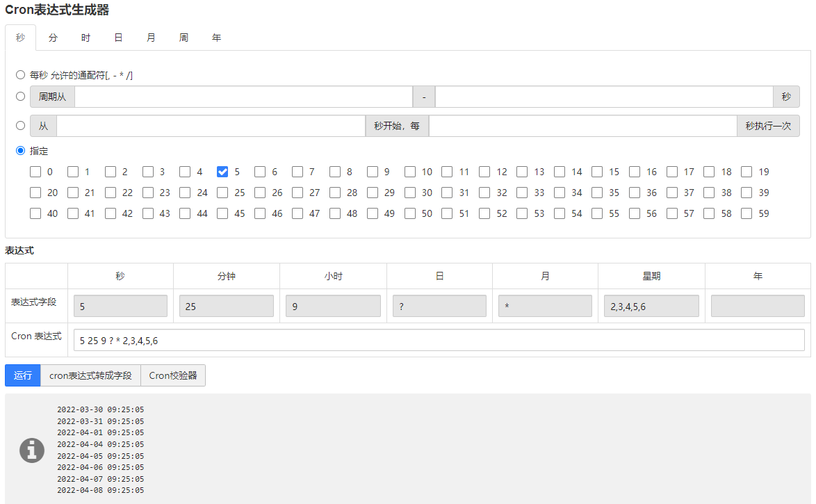Switch to the 时 tab
The height and width of the screenshot is (504, 816).
tap(85, 38)
